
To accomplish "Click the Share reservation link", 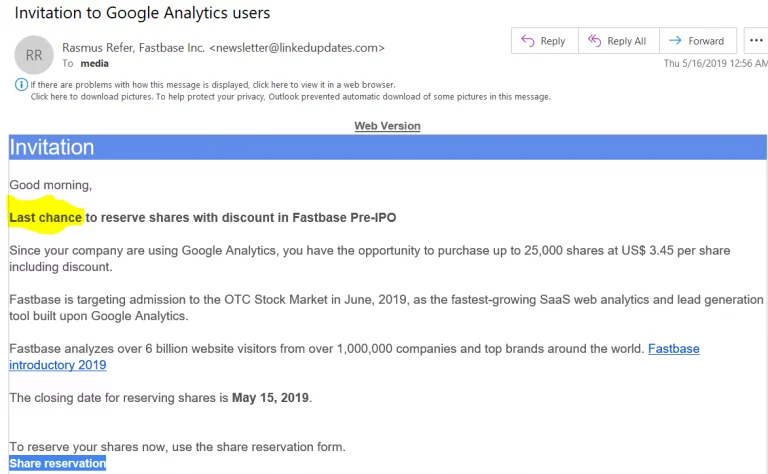I will pyautogui.click(x=57, y=464).
